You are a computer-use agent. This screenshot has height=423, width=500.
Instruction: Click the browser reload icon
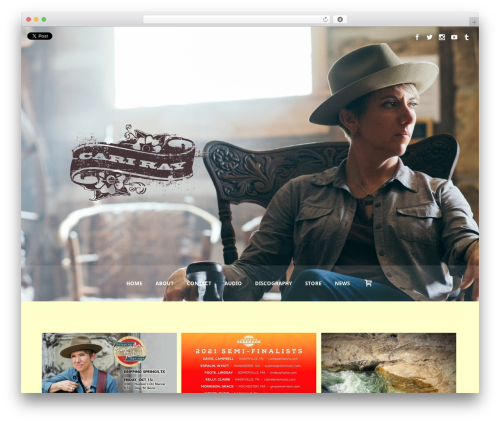[x=325, y=19]
